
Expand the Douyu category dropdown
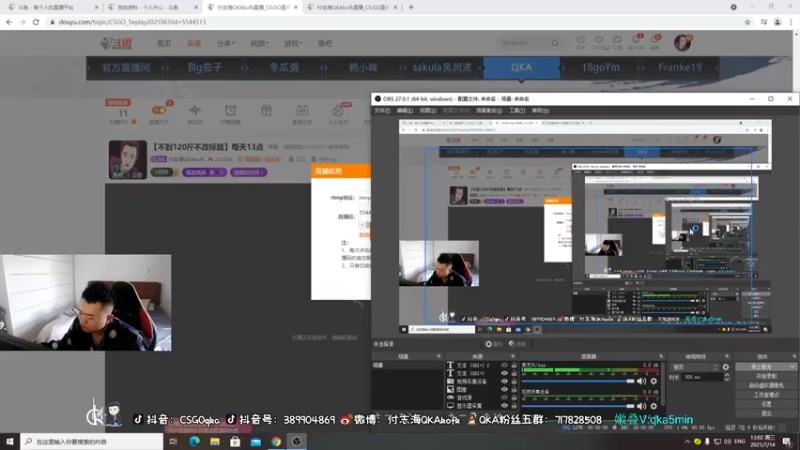point(226,43)
